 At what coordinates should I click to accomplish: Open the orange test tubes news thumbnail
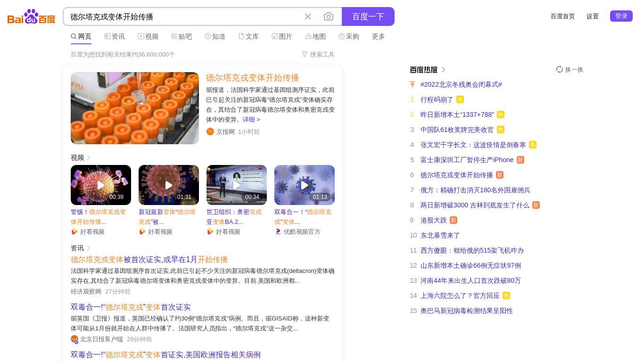point(135,108)
